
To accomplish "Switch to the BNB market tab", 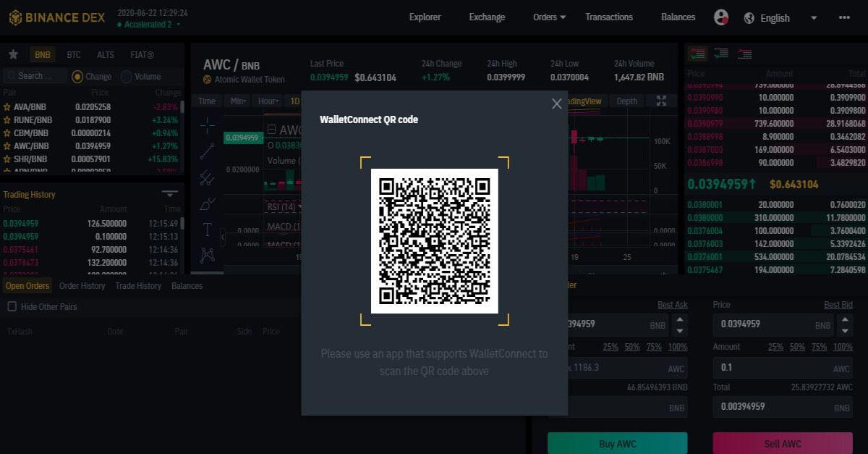I will pos(43,55).
